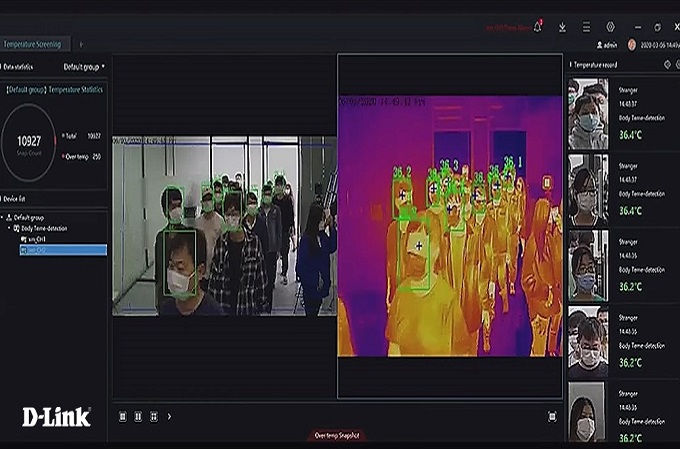
Task: Expand more layouts arrow below video
Action: click(x=169, y=416)
